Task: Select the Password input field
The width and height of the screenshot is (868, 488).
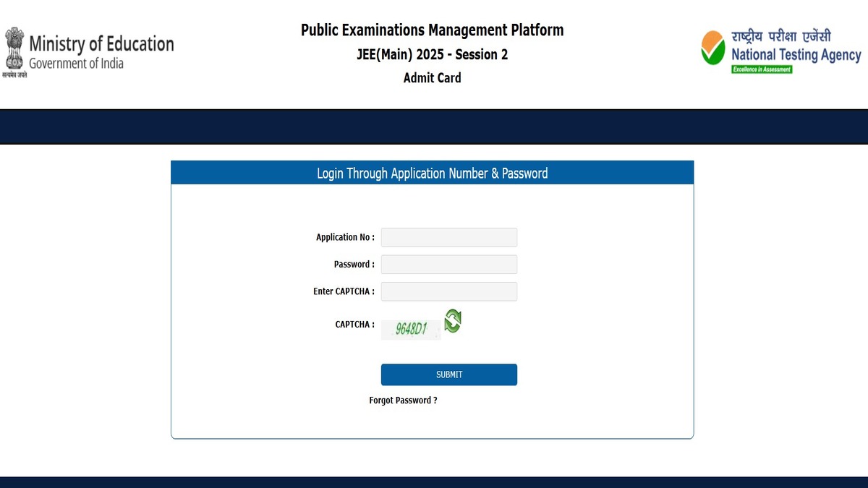Action: coord(448,264)
